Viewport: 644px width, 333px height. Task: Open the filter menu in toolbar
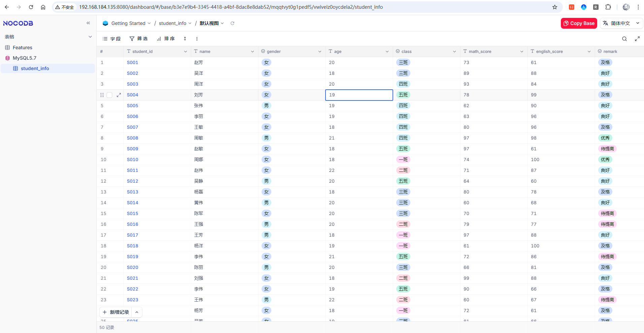tap(139, 39)
